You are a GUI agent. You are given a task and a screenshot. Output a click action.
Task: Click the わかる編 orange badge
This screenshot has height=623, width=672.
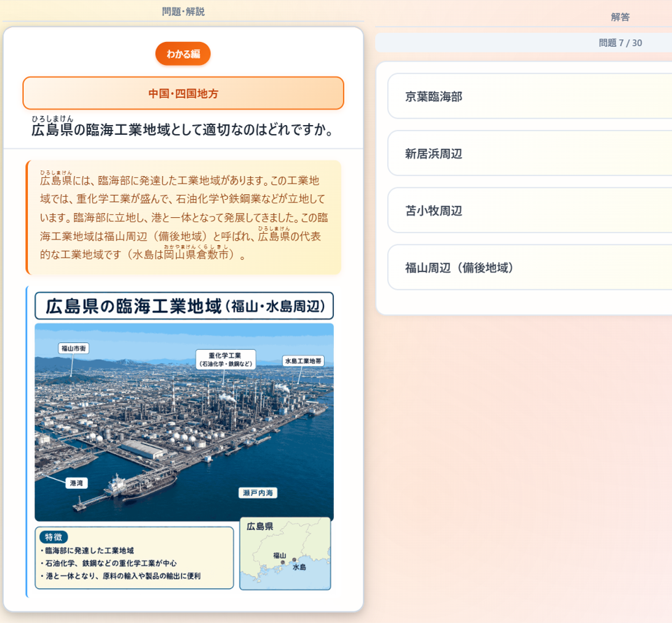coord(183,54)
